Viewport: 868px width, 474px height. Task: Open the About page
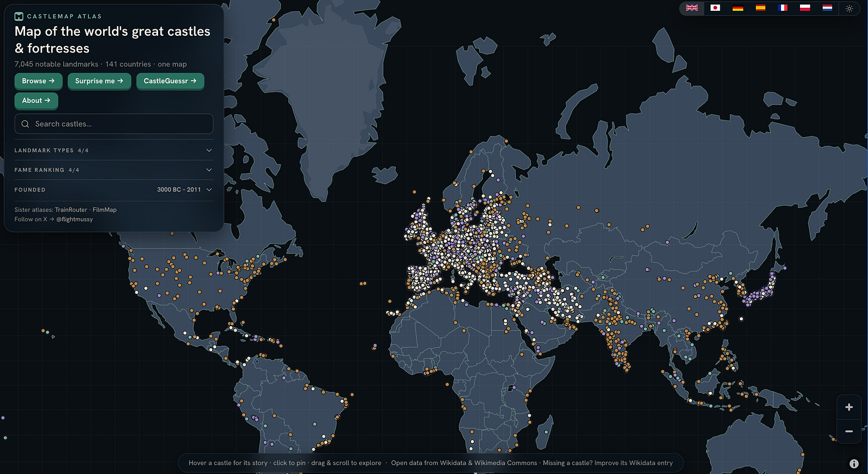coord(36,101)
